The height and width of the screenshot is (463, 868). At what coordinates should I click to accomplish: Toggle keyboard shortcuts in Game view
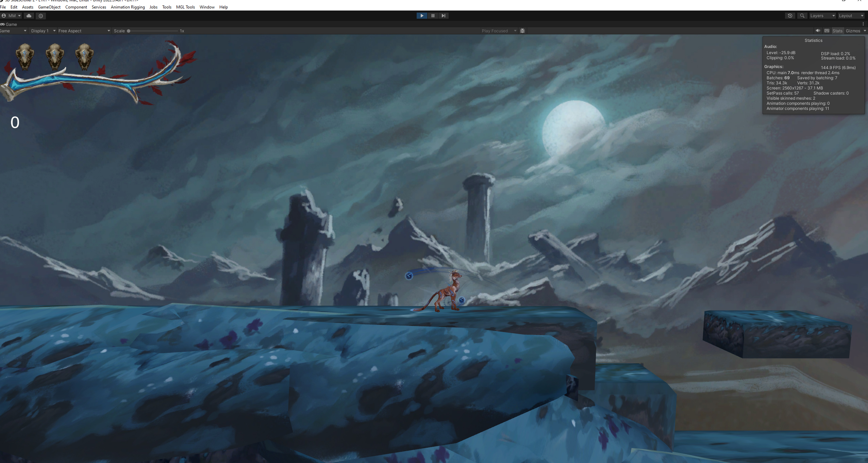point(827,31)
